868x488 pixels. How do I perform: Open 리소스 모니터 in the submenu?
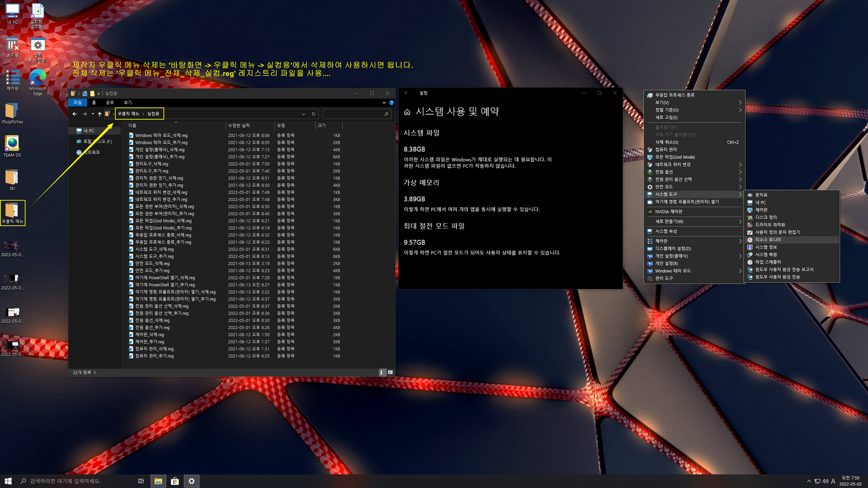pyautogui.click(x=791, y=240)
